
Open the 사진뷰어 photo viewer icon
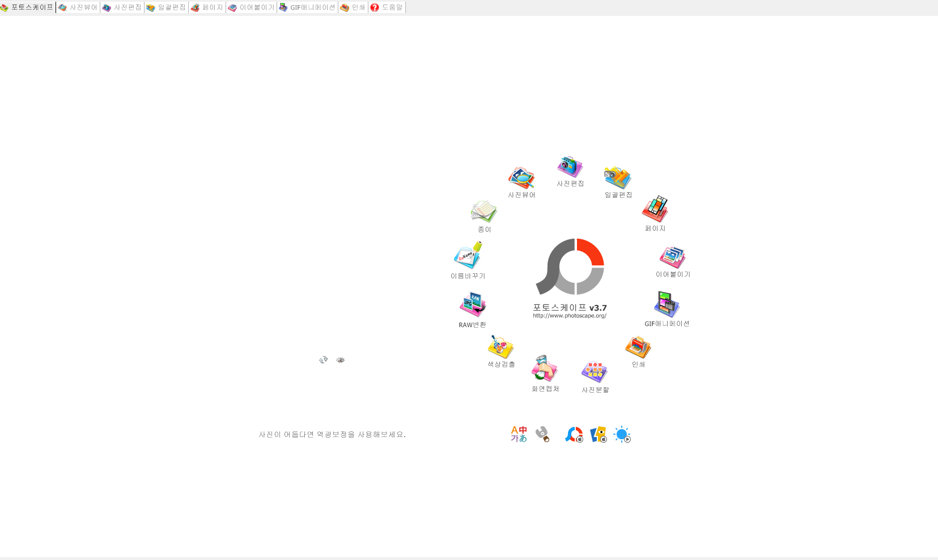[x=521, y=183]
